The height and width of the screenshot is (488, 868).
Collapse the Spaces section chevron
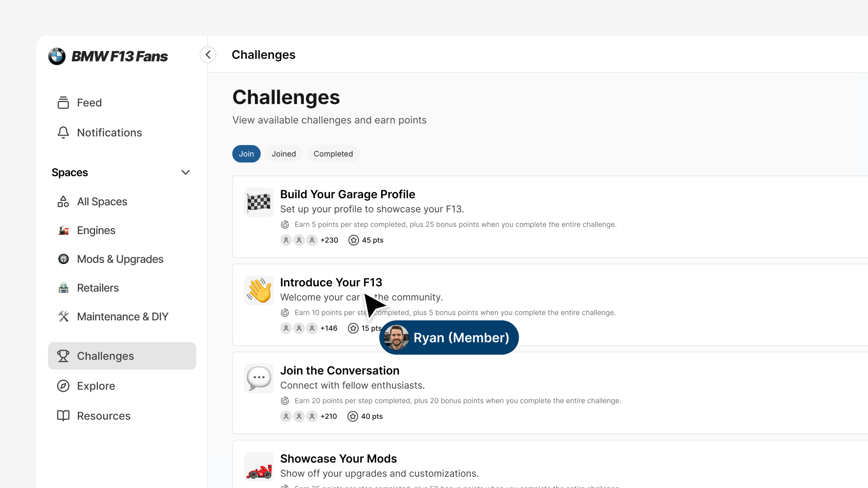(185, 172)
